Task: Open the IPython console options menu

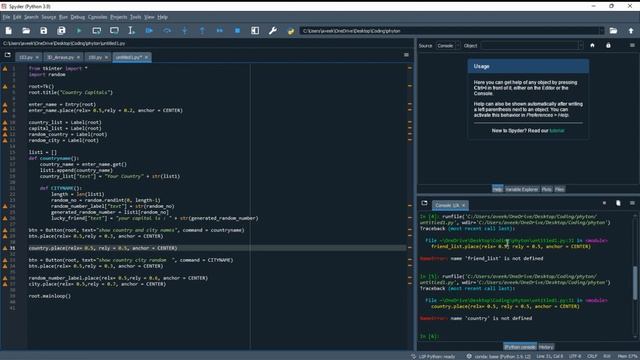Action: coord(632,203)
